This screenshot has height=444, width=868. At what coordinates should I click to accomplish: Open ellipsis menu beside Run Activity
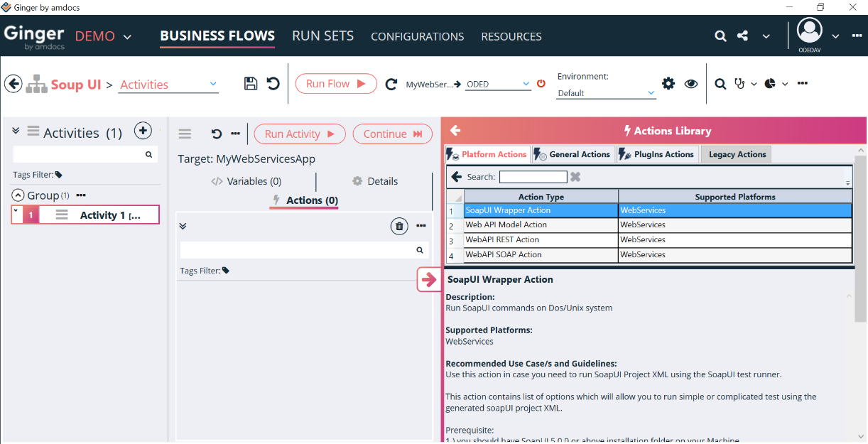[x=235, y=134]
